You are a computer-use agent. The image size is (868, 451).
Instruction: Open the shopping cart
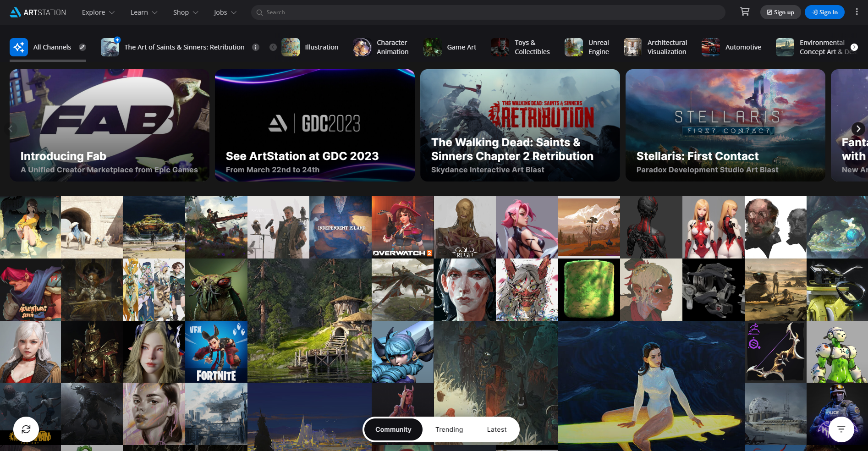(x=745, y=12)
